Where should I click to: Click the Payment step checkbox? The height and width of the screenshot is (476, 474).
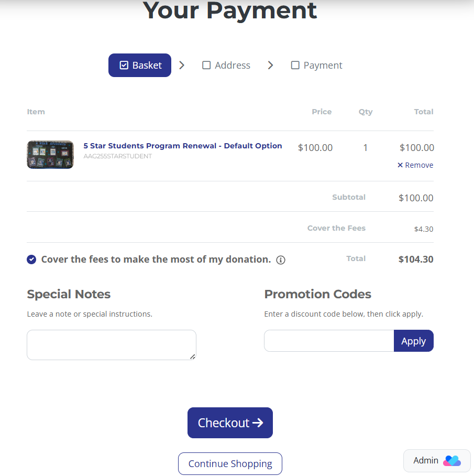click(295, 66)
